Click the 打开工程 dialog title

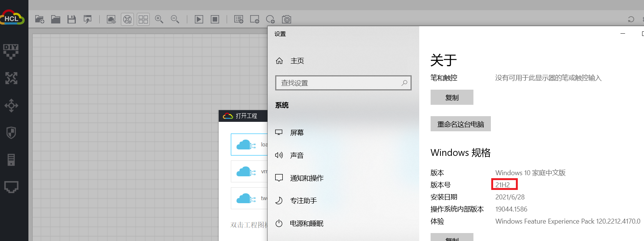(246, 116)
